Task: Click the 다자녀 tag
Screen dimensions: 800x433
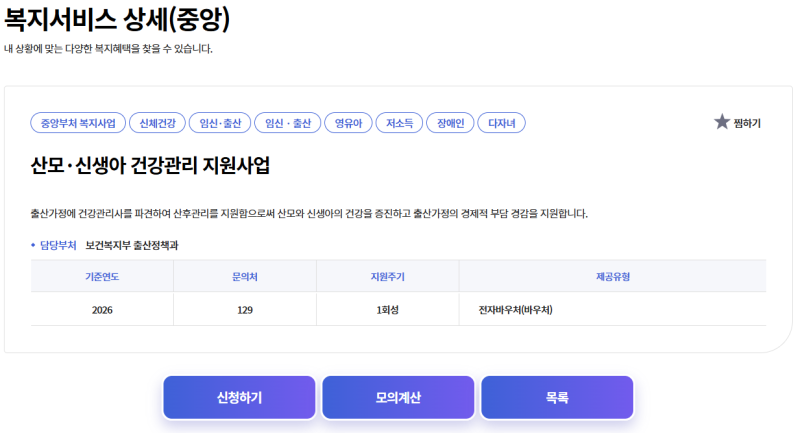Action: tap(502, 123)
